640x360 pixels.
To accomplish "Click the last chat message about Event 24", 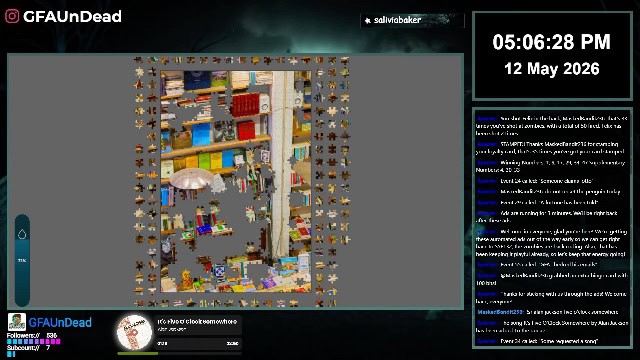I will 537,341.
